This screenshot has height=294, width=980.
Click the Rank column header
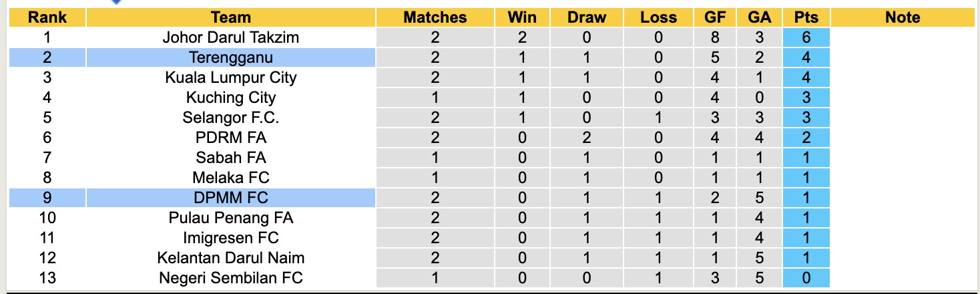coord(47,18)
